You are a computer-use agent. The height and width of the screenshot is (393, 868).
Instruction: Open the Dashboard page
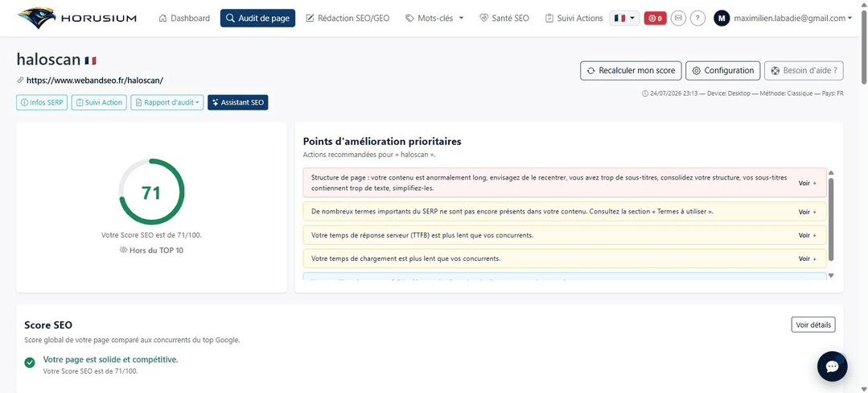[x=184, y=19]
